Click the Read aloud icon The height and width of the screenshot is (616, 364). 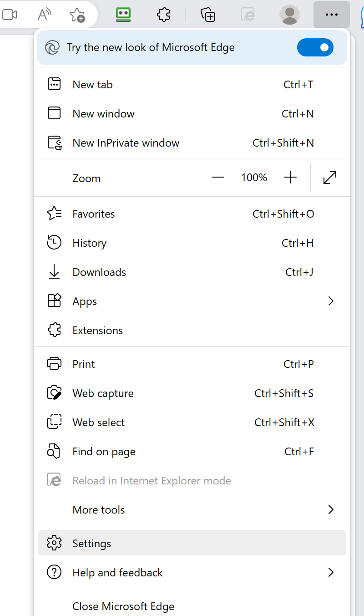tap(45, 15)
